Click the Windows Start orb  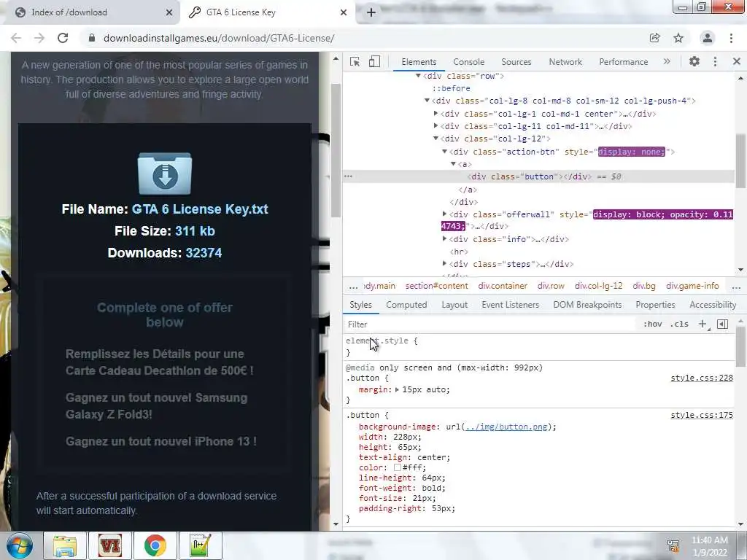(x=19, y=545)
